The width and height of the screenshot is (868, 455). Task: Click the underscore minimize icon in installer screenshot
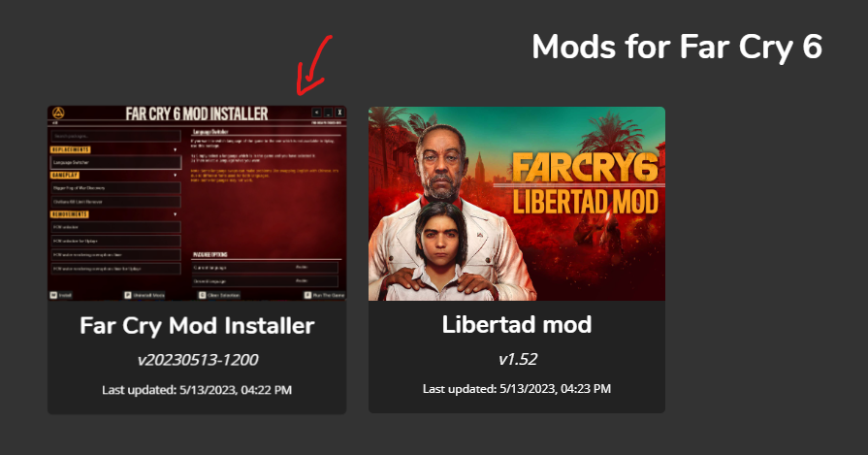[x=328, y=113]
